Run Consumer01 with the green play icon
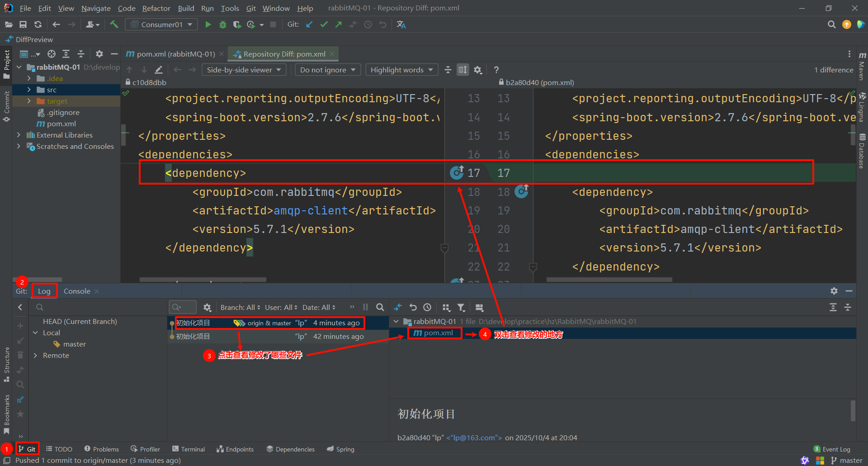Screen dimensions: 868x466 (x=208, y=24)
